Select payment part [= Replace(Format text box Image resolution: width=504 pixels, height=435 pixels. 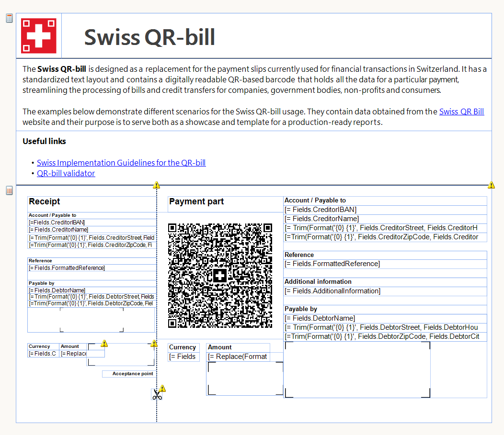pyautogui.click(x=238, y=357)
